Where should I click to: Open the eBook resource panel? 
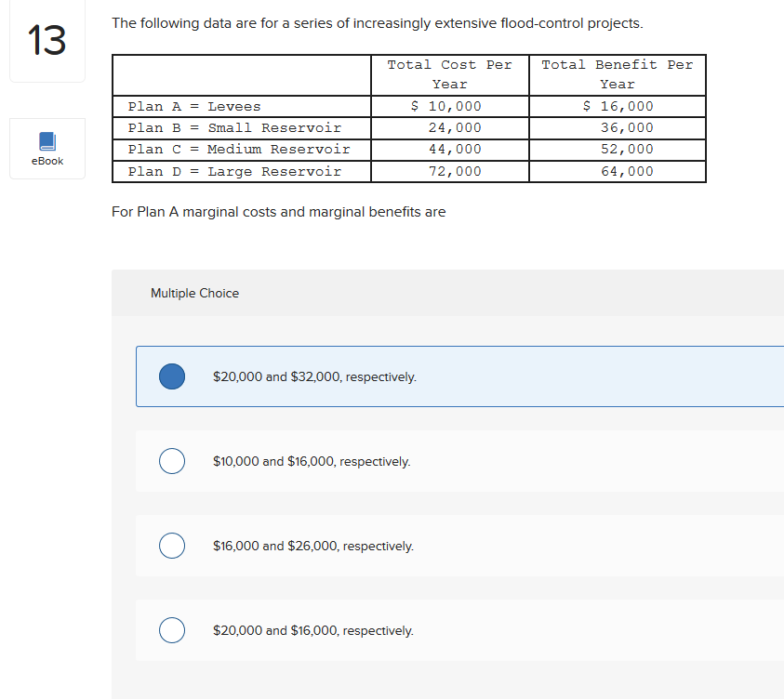tap(47, 149)
